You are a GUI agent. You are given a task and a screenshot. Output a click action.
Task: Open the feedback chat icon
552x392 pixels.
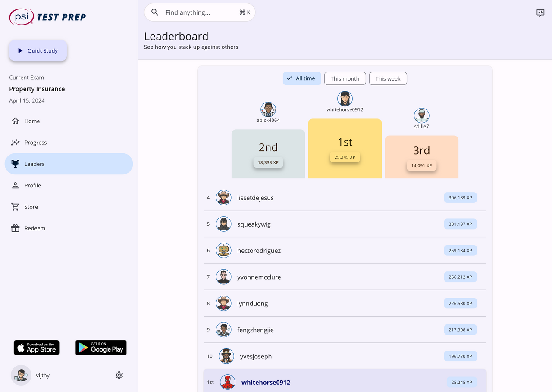pyautogui.click(x=540, y=13)
